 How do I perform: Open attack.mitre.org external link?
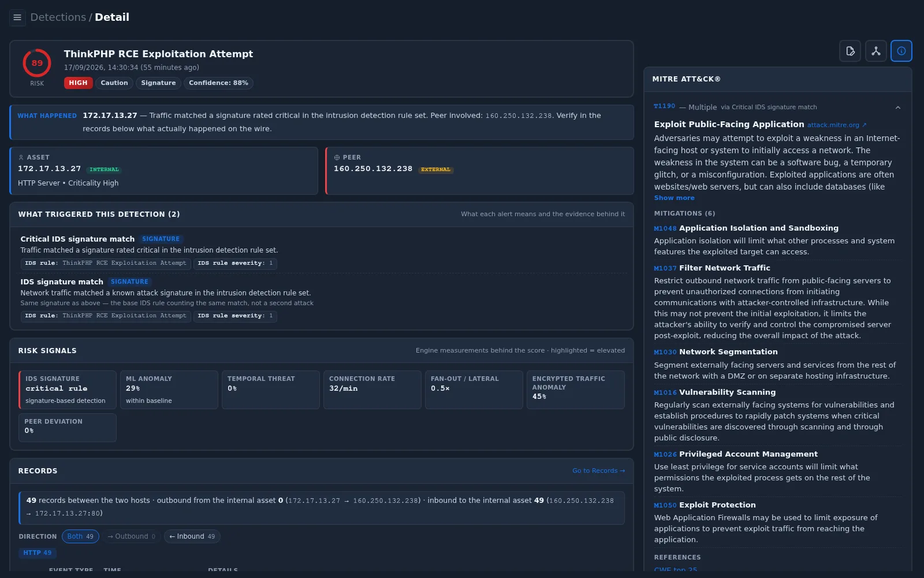pos(837,125)
